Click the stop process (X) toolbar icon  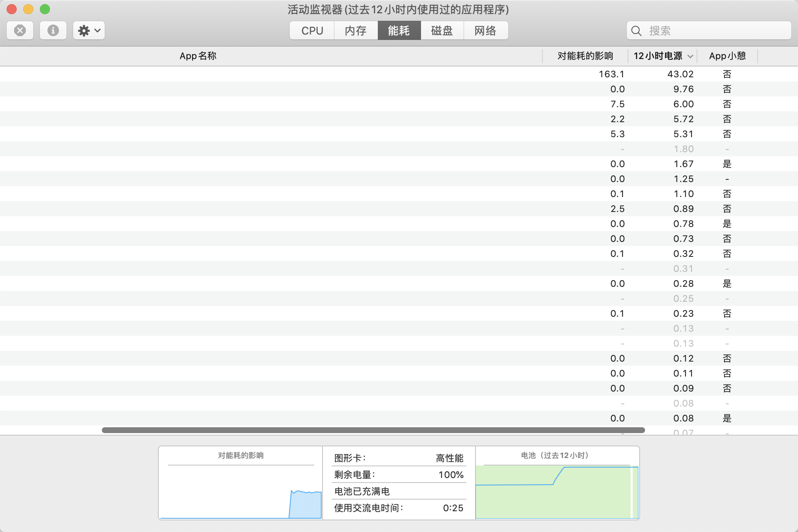tap(20, 30)
